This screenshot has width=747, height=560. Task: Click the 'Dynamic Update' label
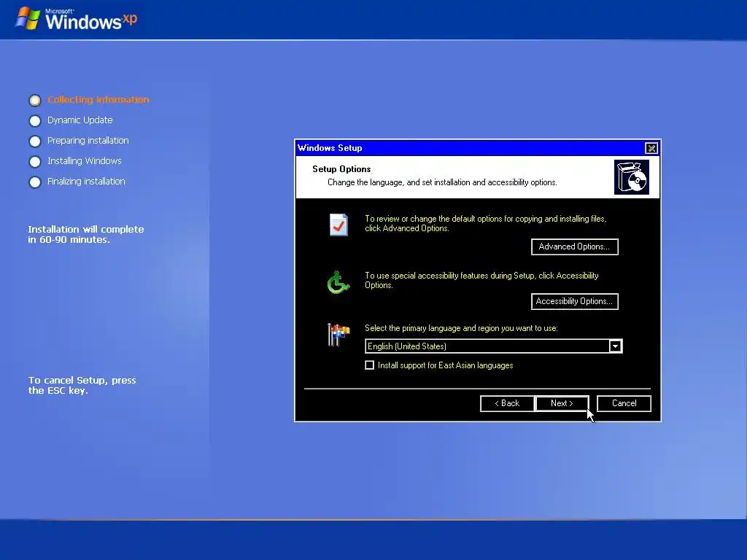[x=80, y=120]
